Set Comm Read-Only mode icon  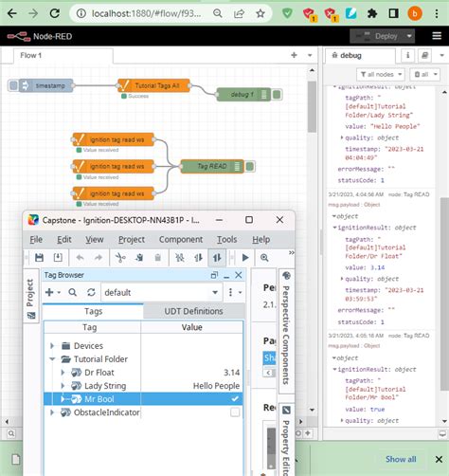(x=198, y=258)
